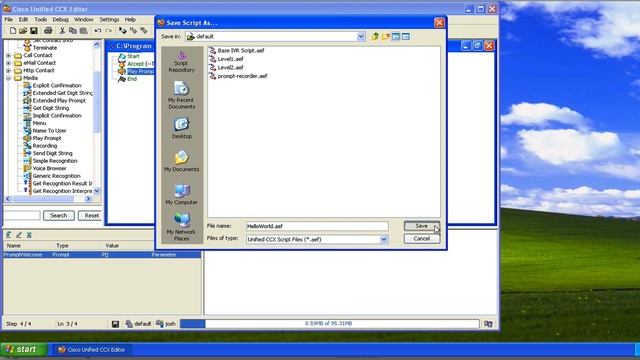Screen dimensions: 640x360
Task: Open My Network Places in places bar
Action: point(182,227)
